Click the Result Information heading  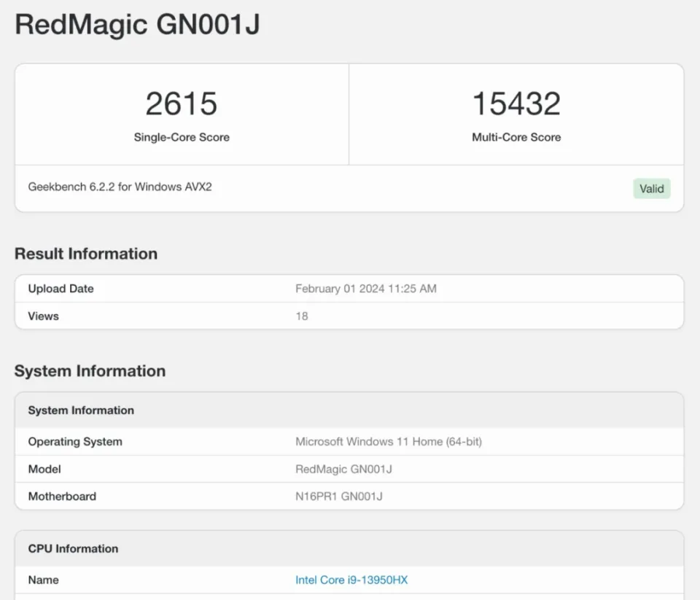[x=86, y=254]
